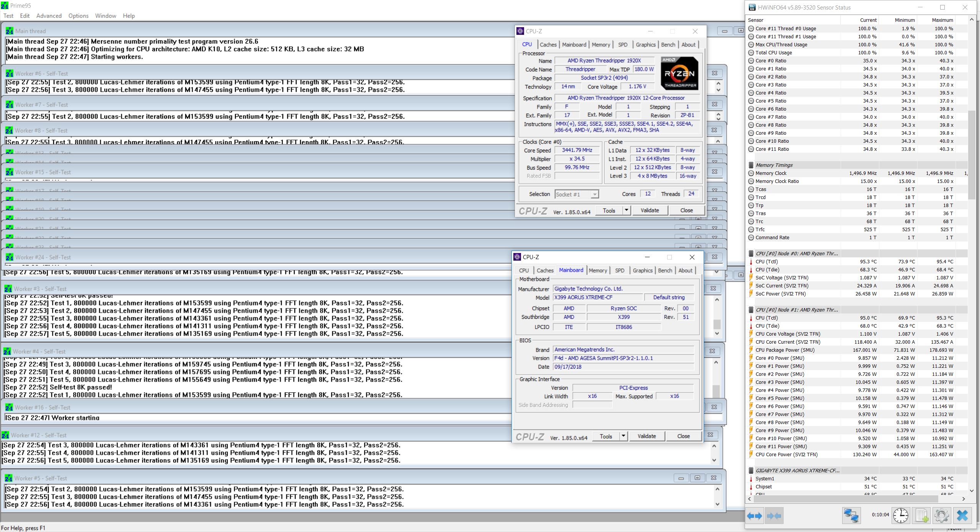Click the Worker #6 Self-Test window icon
This screenshot has height=532, width=980.
[x=9, y=73]
